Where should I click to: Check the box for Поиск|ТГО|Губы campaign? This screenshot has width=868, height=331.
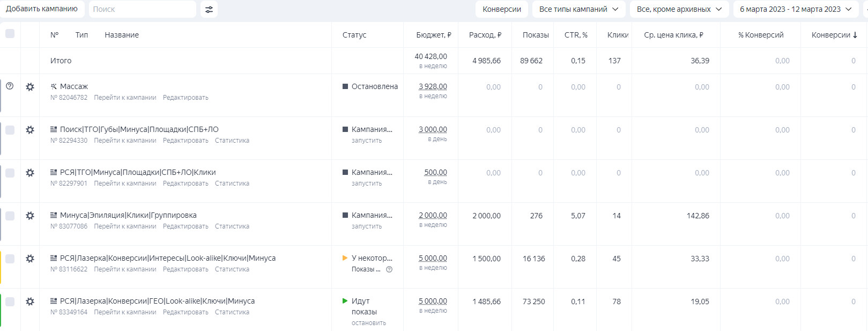tap(10, 130)
